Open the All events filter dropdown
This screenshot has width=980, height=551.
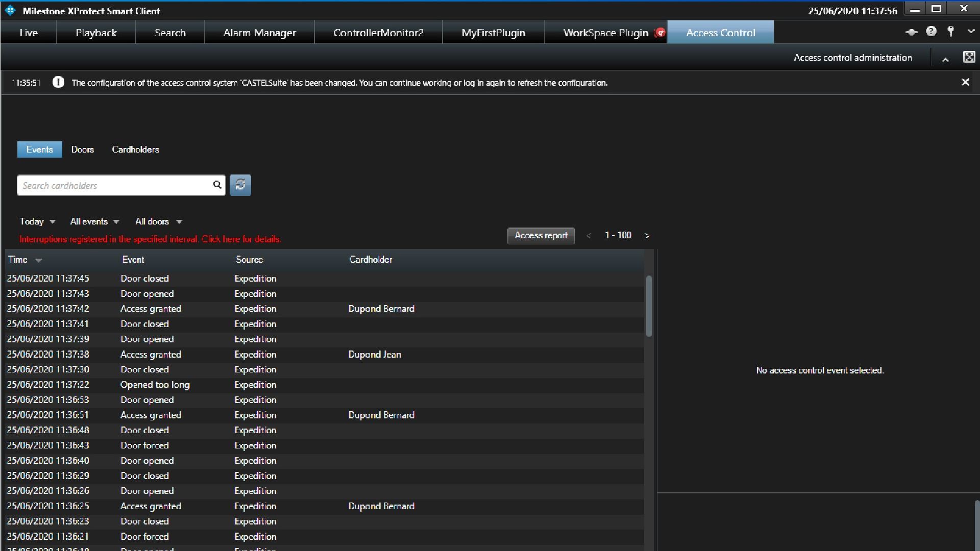click(x=94, y=221)
